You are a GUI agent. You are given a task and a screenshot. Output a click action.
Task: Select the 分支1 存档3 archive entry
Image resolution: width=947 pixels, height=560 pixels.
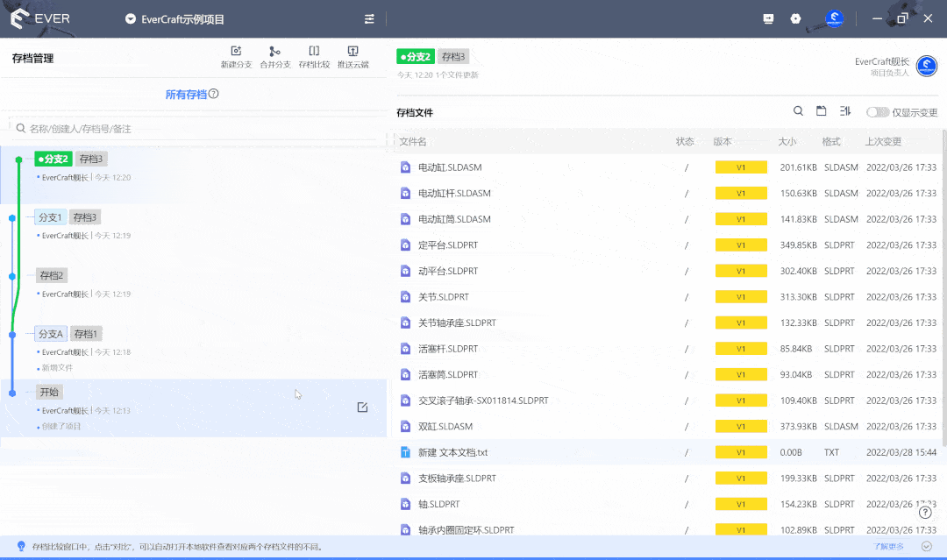[x=193, y=232]
